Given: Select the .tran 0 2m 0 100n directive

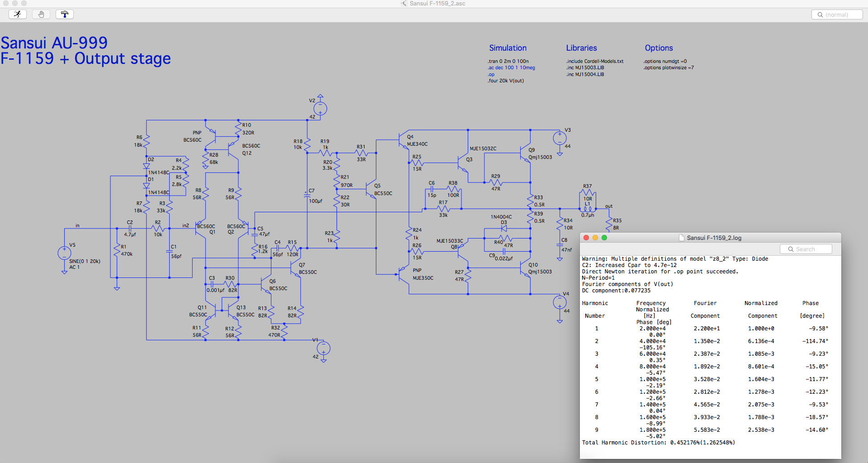Looking at the screenshot, I should click(508, 61).
